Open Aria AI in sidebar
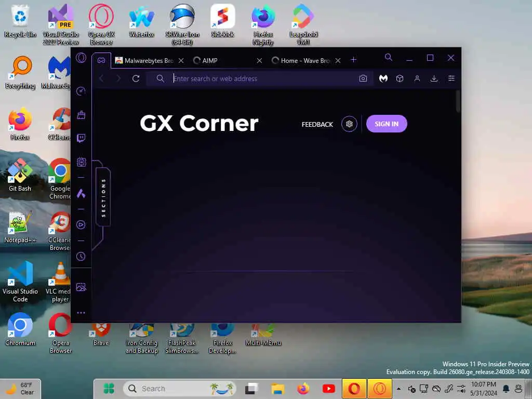Screen dimensions: 532x399 click(x=81, y=194)
